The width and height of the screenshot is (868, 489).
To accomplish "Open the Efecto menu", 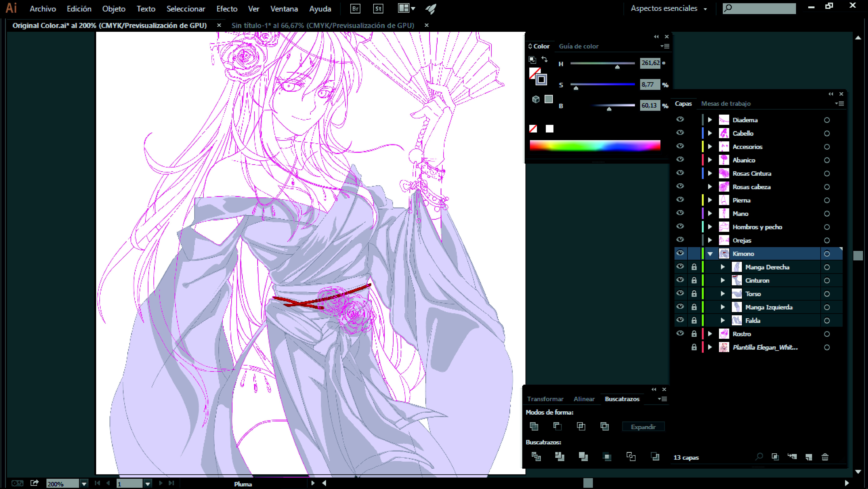I will [x=227, y=9].
